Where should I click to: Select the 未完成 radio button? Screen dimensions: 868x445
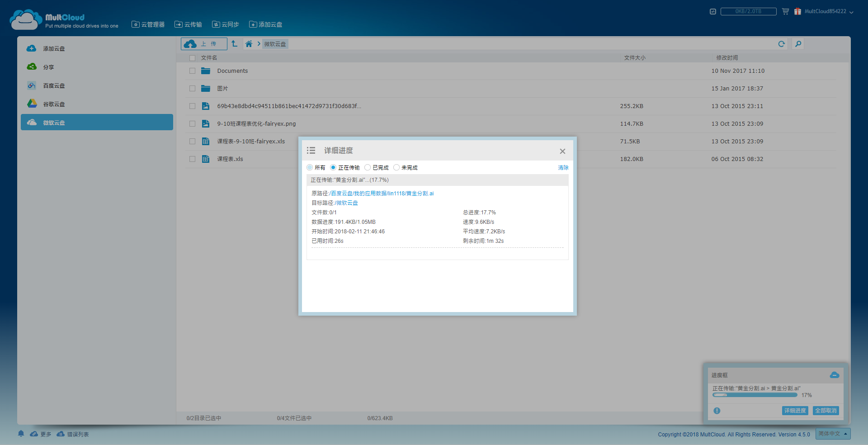(396, 167)
